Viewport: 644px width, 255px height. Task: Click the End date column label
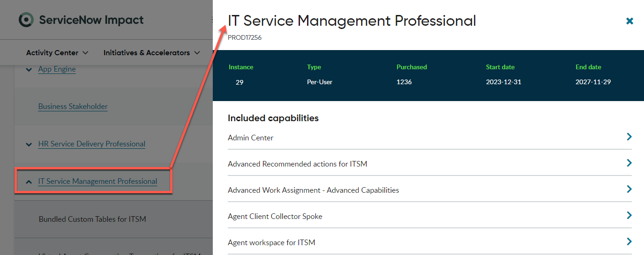[x=589, y=67]
